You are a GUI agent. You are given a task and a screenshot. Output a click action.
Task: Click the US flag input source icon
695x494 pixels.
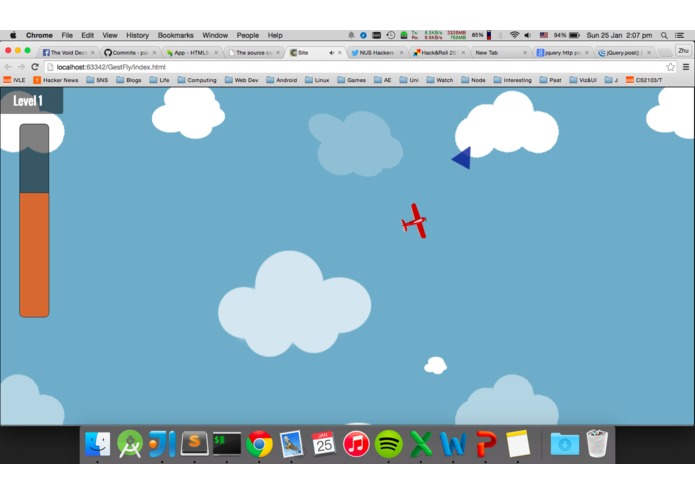click(544, 35)
